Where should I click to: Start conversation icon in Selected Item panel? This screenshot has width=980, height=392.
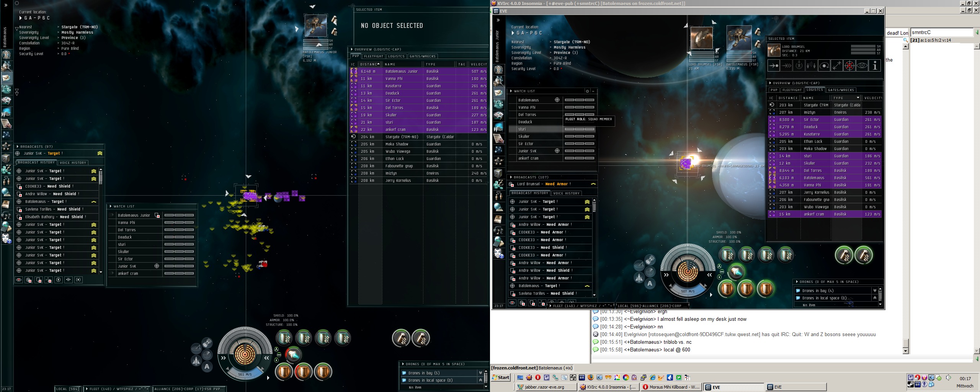click(x=812, y=65)
